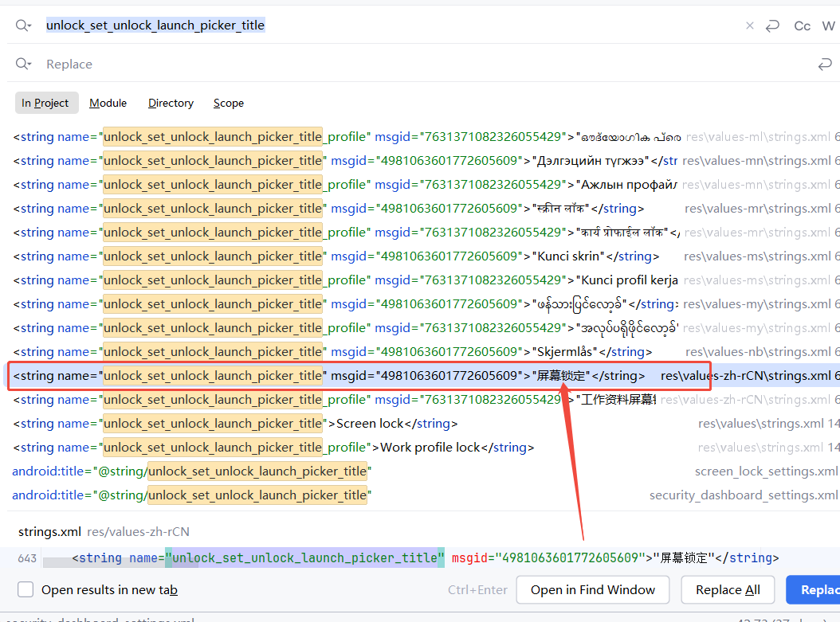This screenshot has height=622, width=840.
Task: Select the स्क्रीन लॉक result in values-mr
Action: click(423, 209)
